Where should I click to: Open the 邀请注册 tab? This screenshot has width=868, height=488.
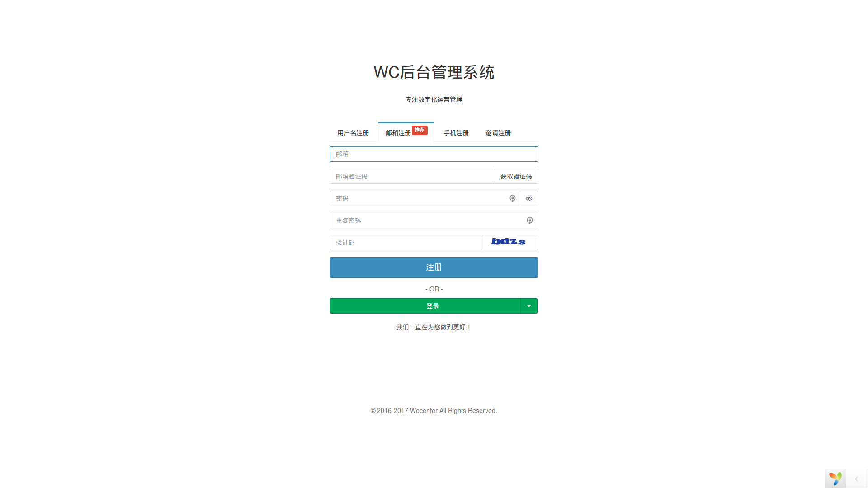coord(498,133)
